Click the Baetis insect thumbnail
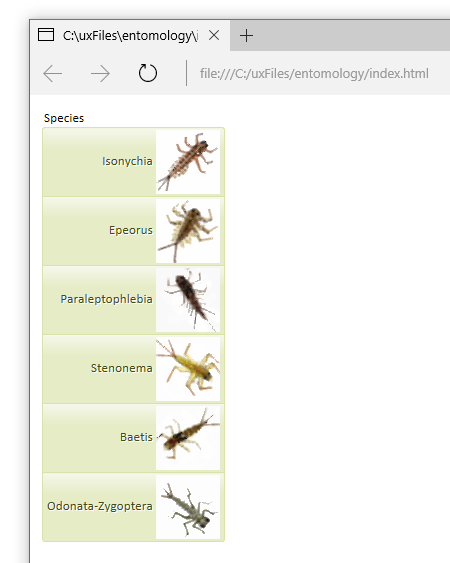The image size is (450, 563). [188, 438]
